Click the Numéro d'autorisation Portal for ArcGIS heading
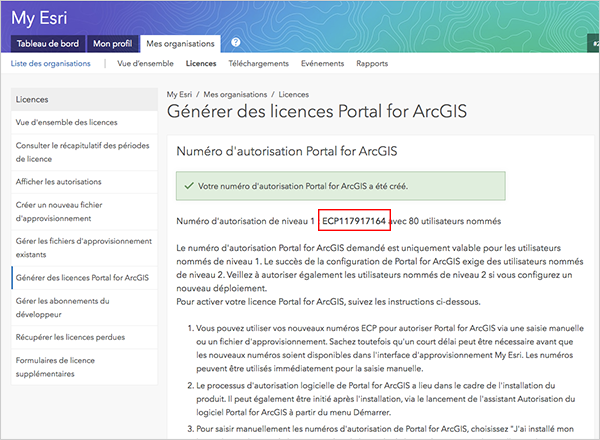Viewport: 600px width, 440px height. click(x=287, y=151)
